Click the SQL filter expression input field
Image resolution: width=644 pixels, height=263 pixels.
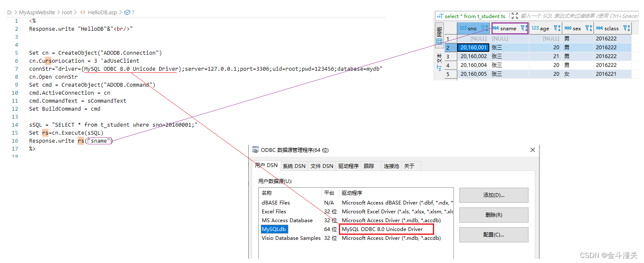(x=577, y=16)
